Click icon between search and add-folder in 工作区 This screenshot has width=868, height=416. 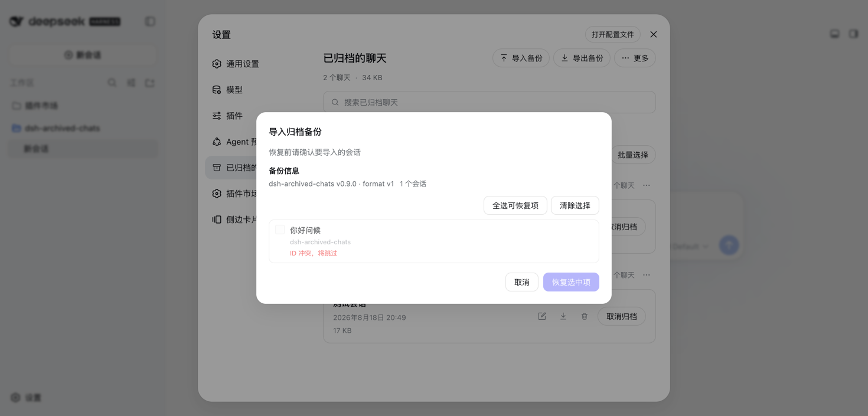click(131, 83)
